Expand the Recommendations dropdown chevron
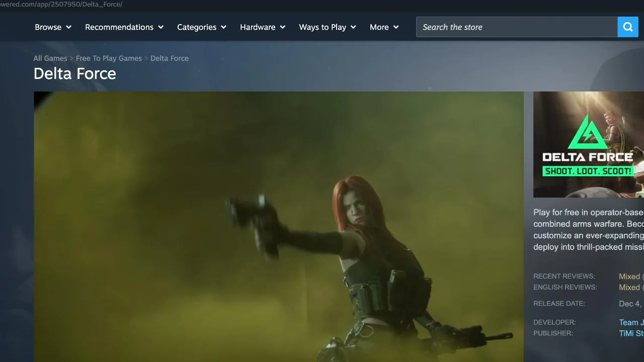This screenshot has height=362, width=644. (x=160, y=27)
